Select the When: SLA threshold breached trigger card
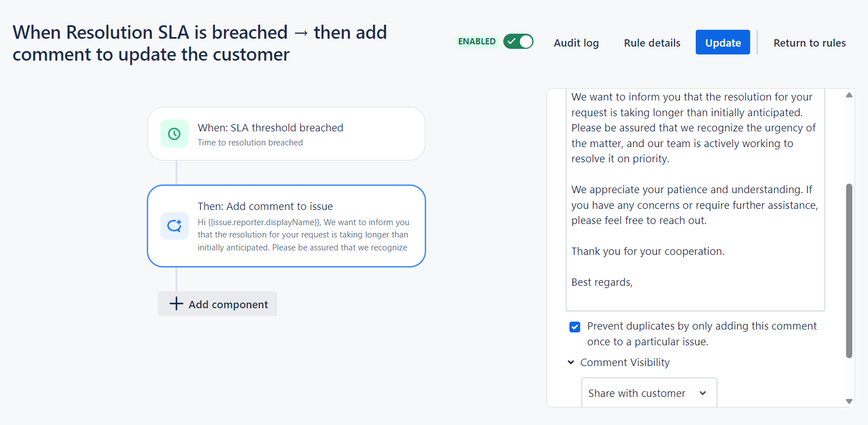Viewport: 868px width, 425px height. (x=286, y=134)
